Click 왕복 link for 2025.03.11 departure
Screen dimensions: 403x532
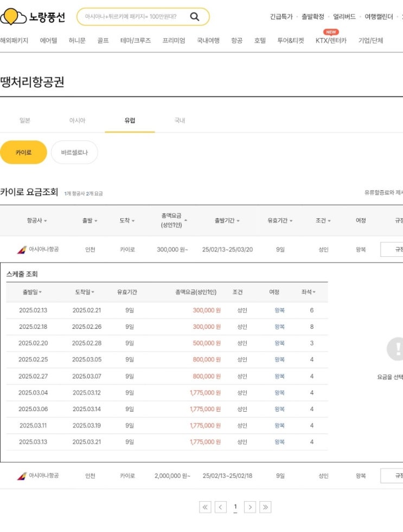[x=280, y=426]
